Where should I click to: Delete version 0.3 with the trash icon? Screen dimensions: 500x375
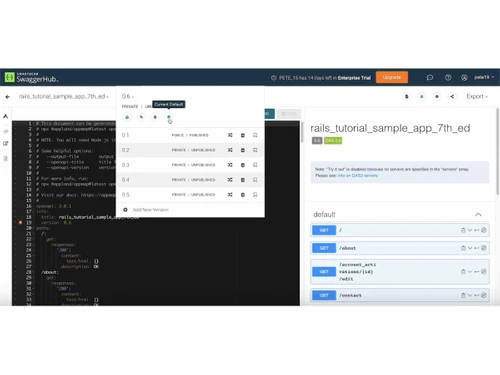point(243,165)
